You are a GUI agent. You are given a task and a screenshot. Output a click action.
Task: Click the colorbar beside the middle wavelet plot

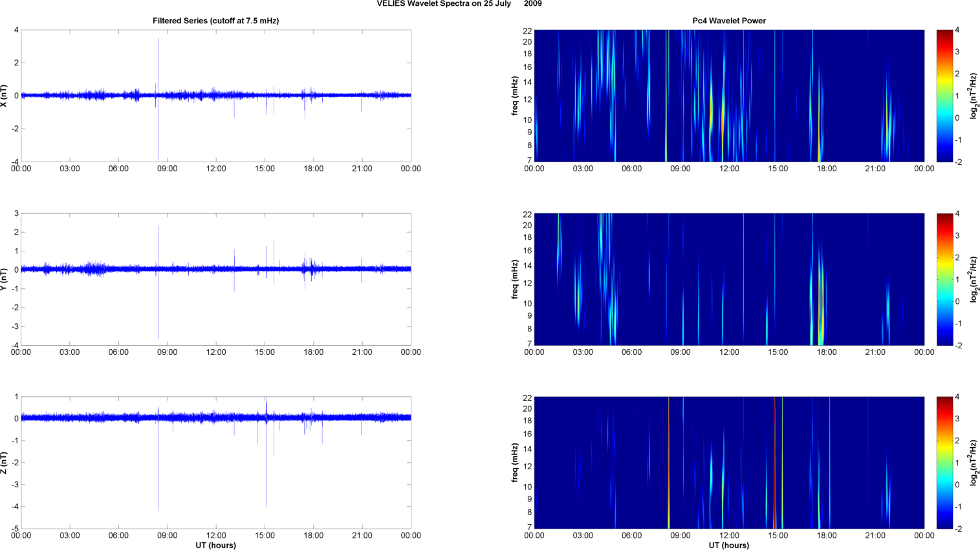point(944,279)
